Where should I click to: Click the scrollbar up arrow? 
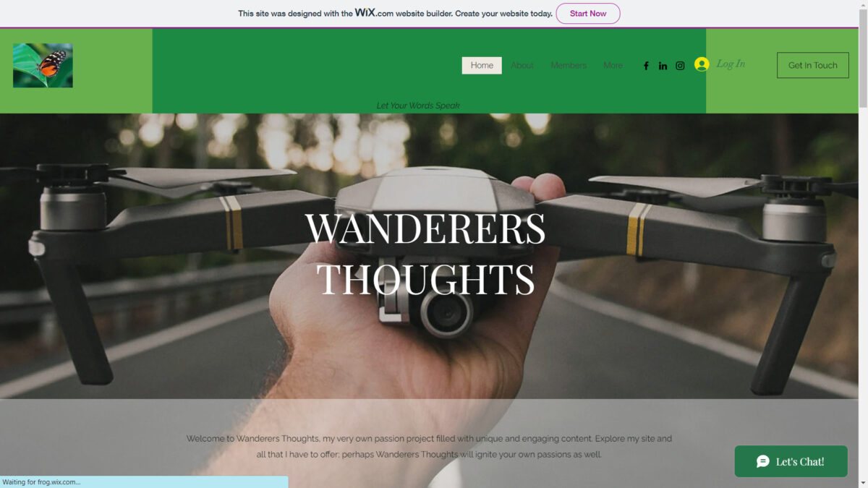coord(863,5)
